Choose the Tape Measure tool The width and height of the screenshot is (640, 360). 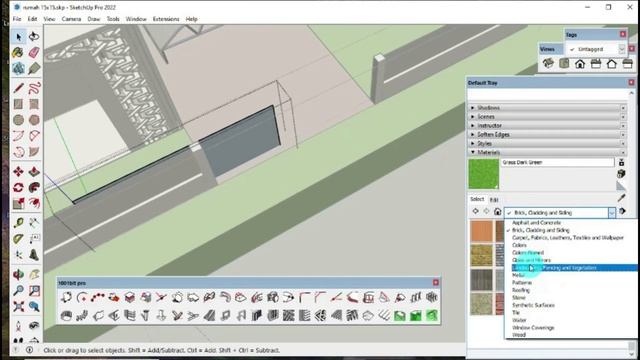tap(18, 223)
